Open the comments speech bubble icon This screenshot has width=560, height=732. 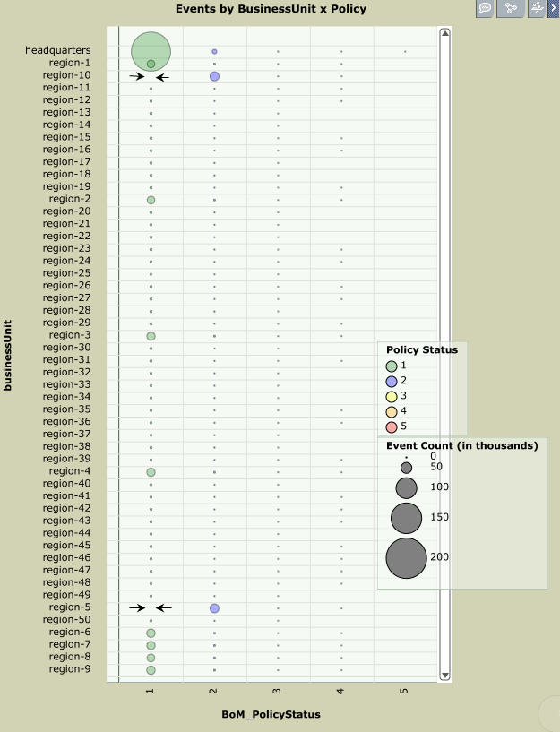(x=485, y=8)
